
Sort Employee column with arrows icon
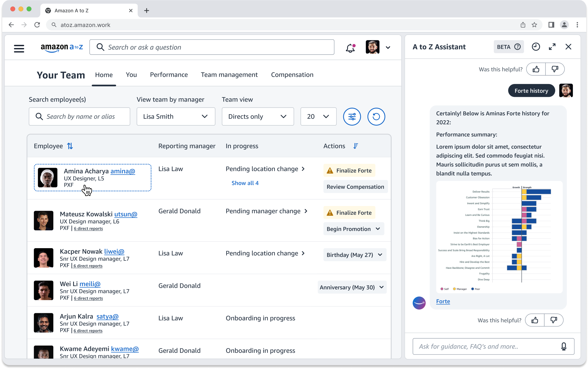(x=70, y=146)
